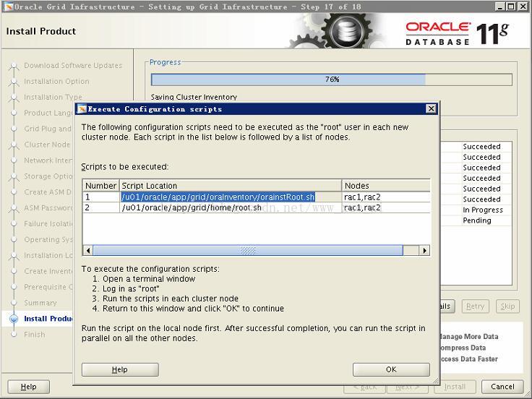Viewport: 532px width, 399px height.
Task: Cancel the Grid Infrastructure installation
Action: pyautogui.click(x=502, y=387)
